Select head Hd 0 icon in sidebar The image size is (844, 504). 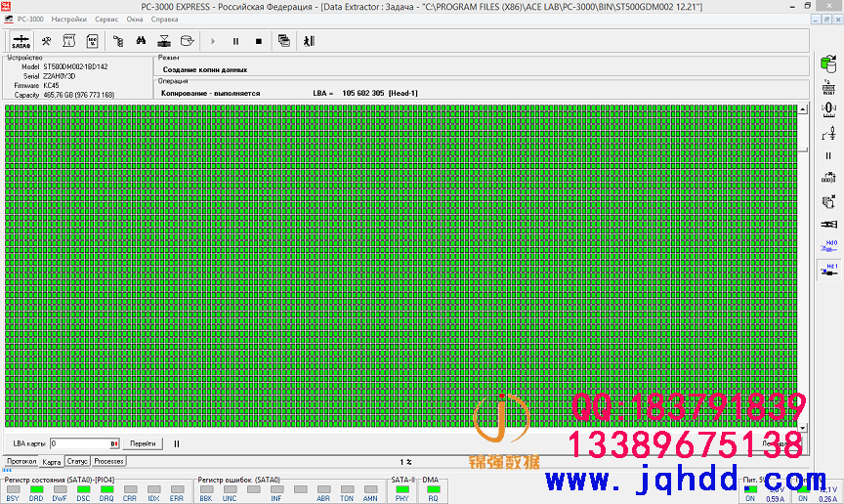tap(829, 246)
